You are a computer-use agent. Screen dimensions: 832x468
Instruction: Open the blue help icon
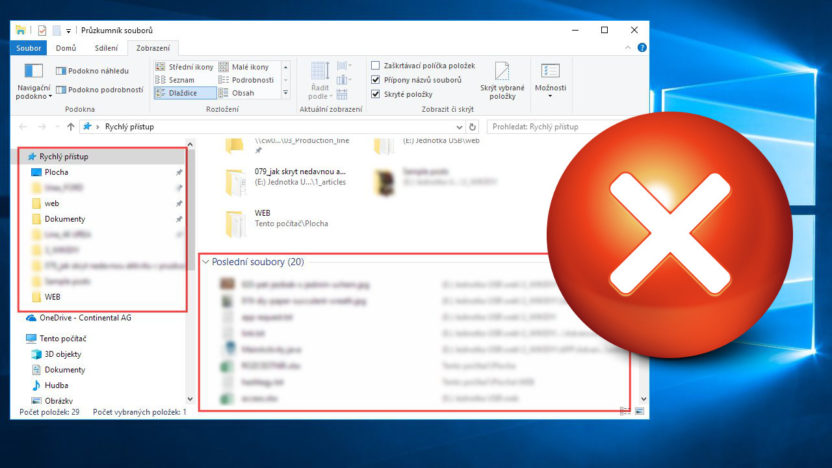(642, 48)
